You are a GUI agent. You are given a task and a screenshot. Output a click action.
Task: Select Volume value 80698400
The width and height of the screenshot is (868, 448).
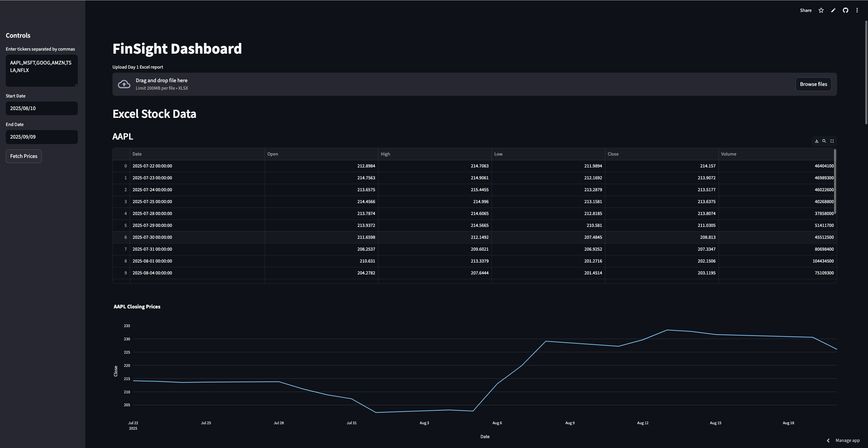777,249
